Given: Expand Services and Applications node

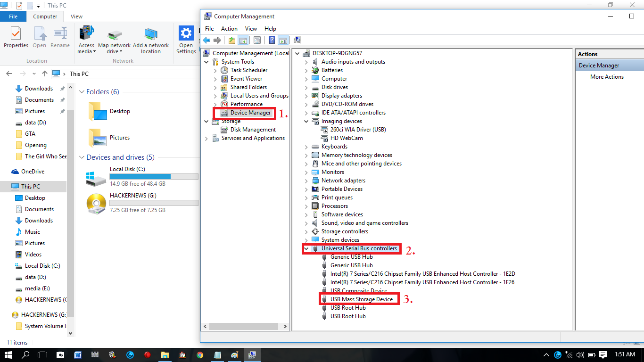Looking at the screenshot, I should [x=206, y=138].
